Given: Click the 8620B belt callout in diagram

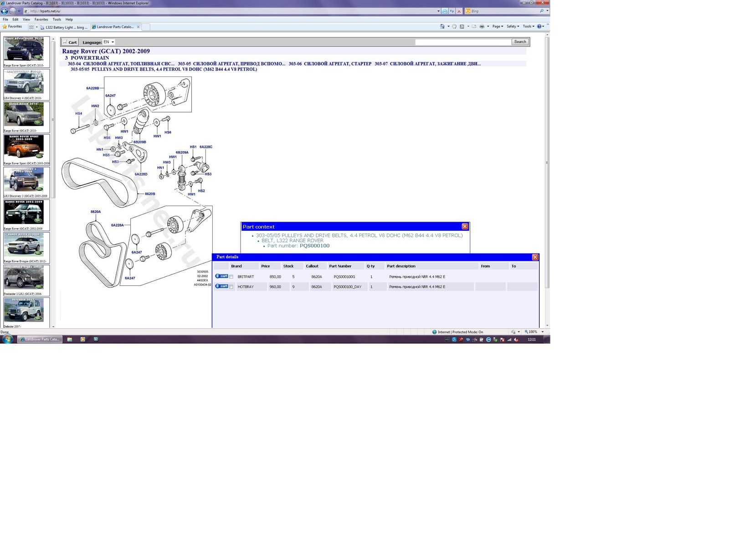Looking at the screenshot, I should click(150, 194).
